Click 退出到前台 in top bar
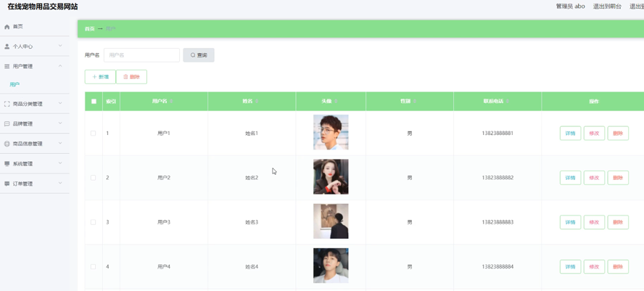Screen dimensions: 644x291 click(x=607, y=6)
